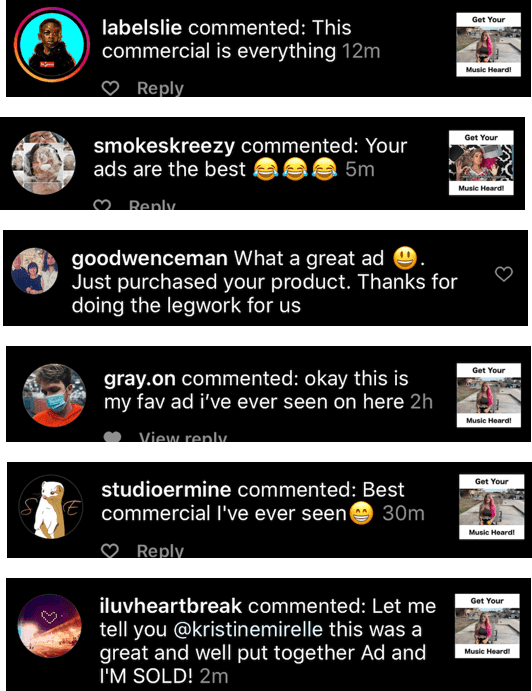532x691 pixels.
Task: Open the @kristinemirelle mention link
Action: pos(248,629)
